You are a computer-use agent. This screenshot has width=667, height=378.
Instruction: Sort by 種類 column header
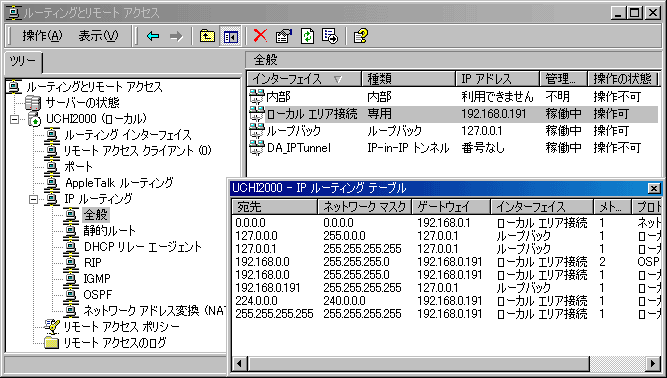tap(408, 79)
